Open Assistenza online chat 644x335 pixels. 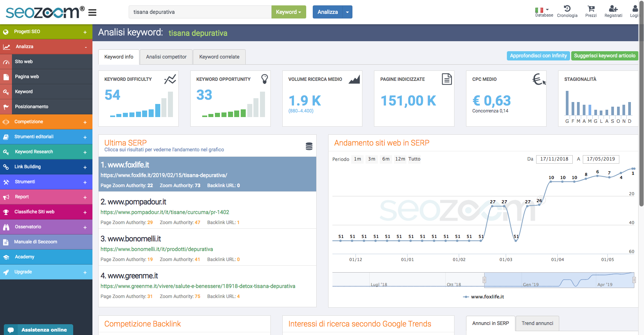click(39, 330)
